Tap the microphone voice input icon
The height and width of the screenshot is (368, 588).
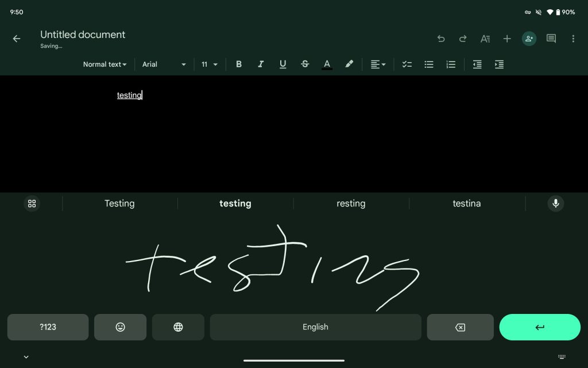(555, 204)
